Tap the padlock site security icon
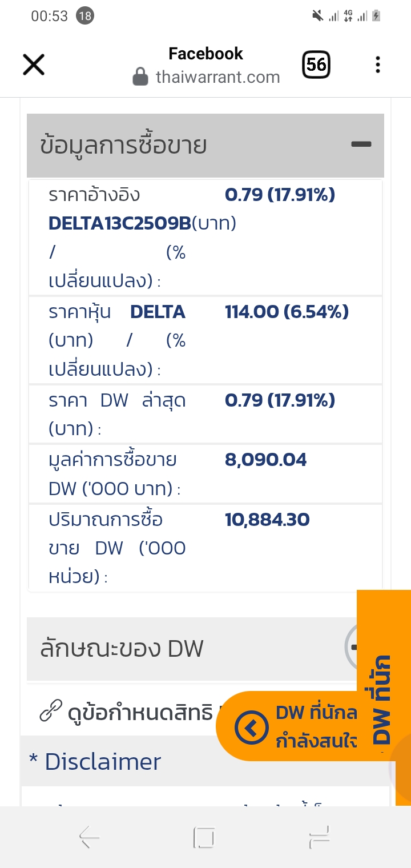Image resolution: width=411 pixels, height=868 pixels. [140, 77]
